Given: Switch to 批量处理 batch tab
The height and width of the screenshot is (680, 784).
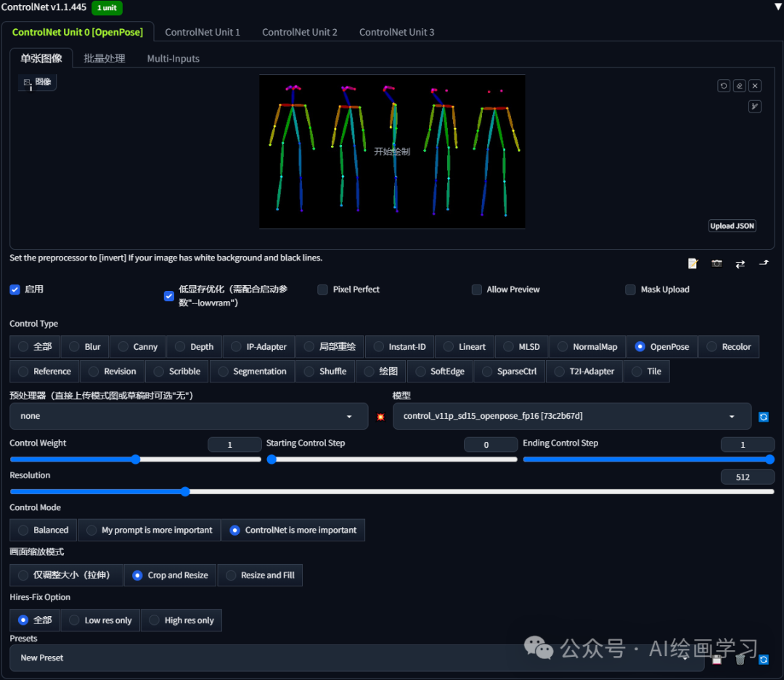Looking at the screenshot, I should click(x=105, y=59).
